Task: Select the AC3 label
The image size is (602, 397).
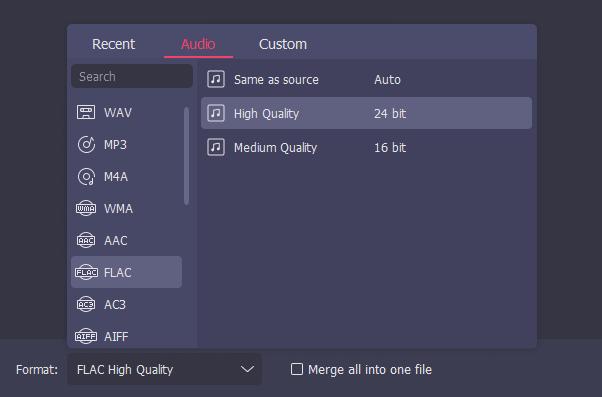Action: [115, 304]
